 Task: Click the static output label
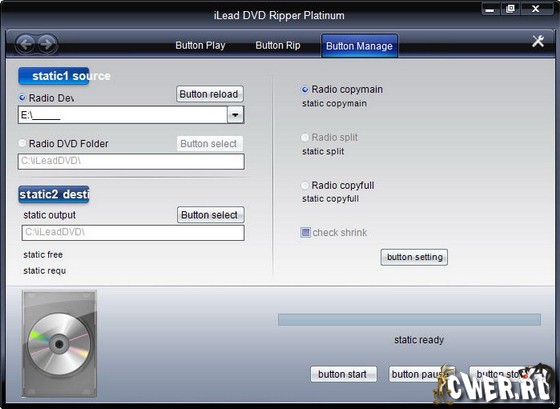49,215
